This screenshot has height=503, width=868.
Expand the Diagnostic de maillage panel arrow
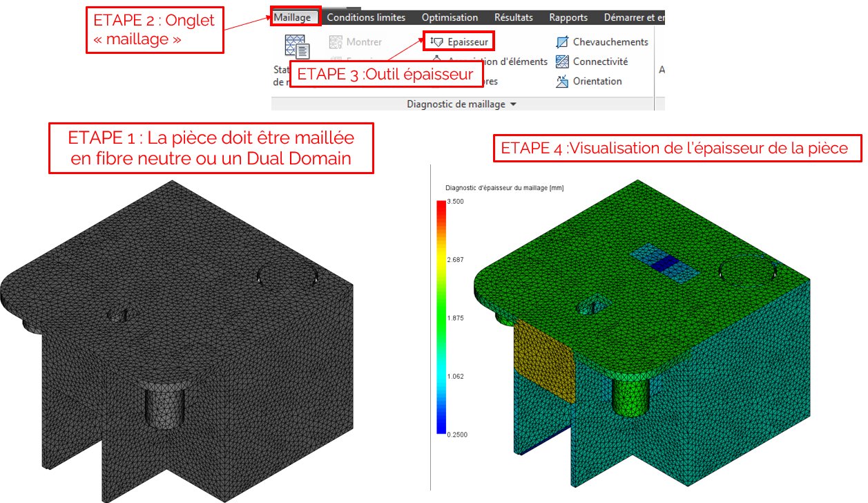[x=513, y=104]
